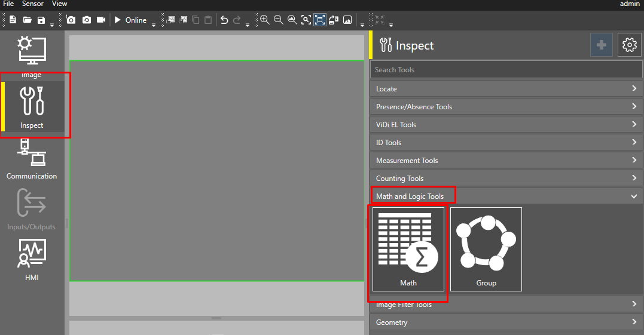Click the Search Tools input field

506,70
